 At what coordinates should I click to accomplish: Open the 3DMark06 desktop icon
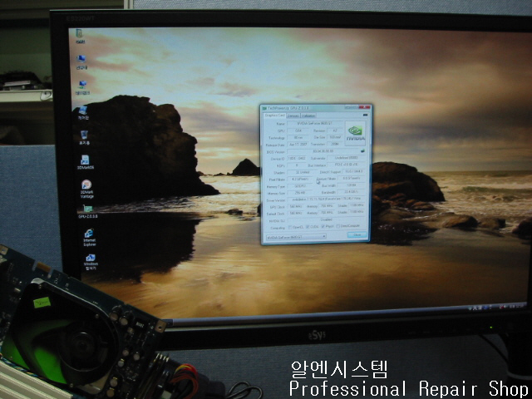pyautogui.click(x=85, y=160)
